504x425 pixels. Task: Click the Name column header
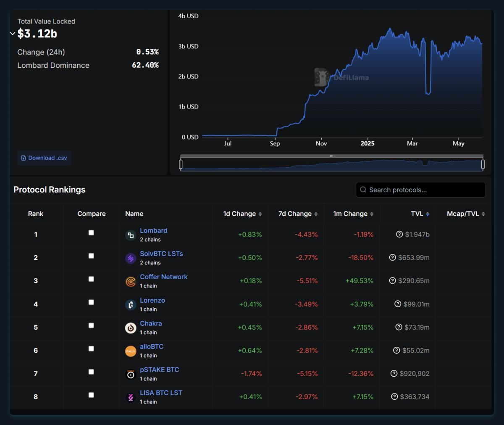[134, 214]
